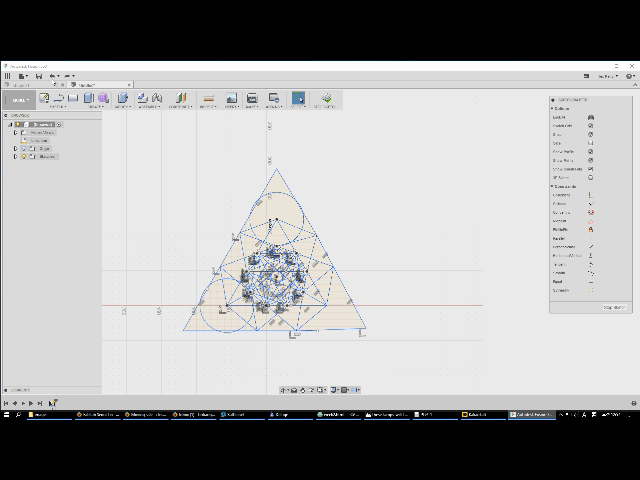
Task: Expand the Origin folder
Action: [16, 149]
